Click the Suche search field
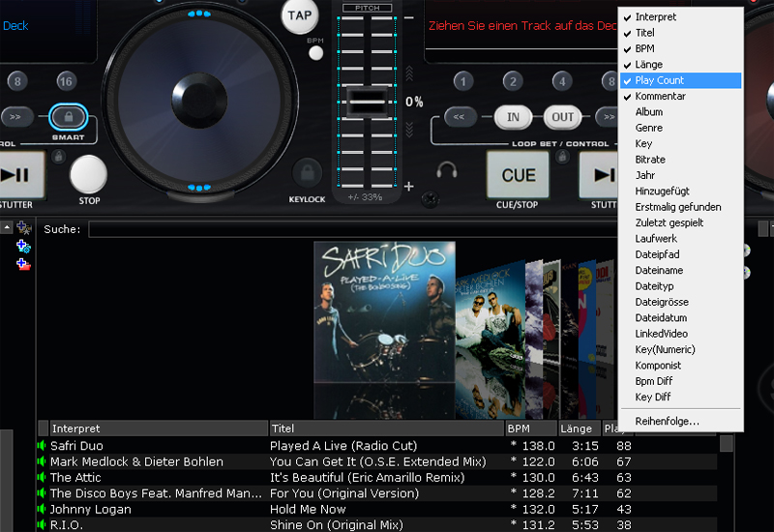 pos(352,229)
